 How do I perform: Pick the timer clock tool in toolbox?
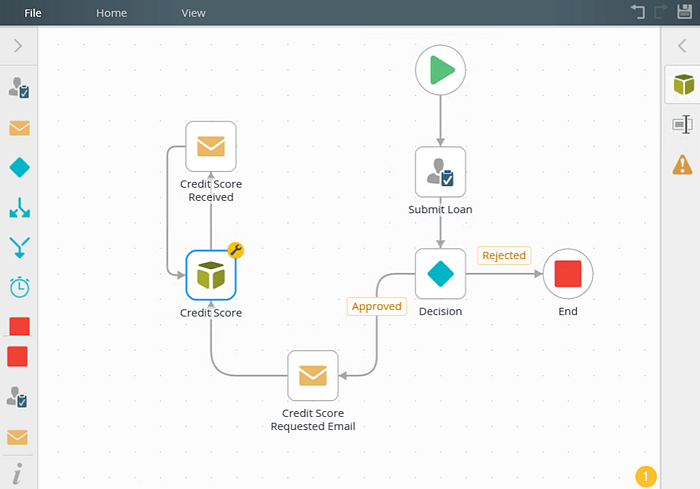pyautogui.click(x=19, y=287)
